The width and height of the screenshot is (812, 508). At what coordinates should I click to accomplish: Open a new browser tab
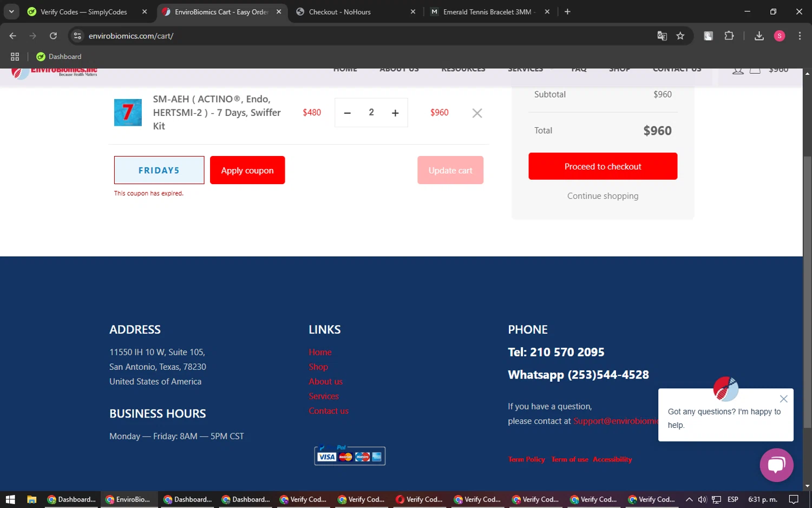click(567, 12)
